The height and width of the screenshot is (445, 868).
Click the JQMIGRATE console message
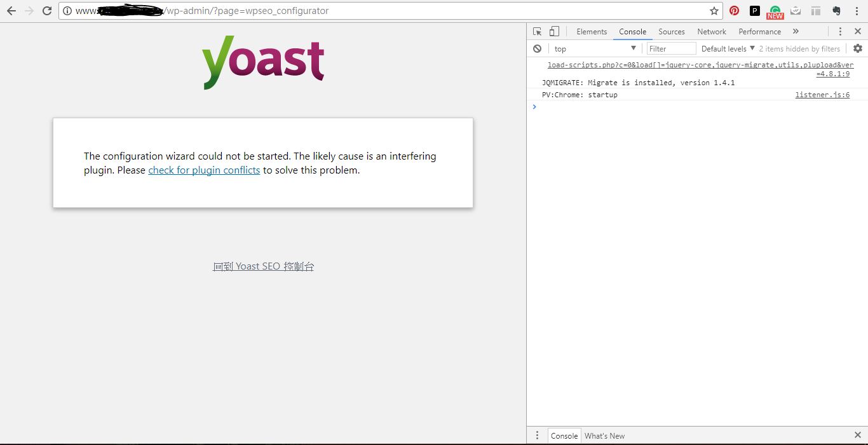pyautogui.click(x=638, y=83)
